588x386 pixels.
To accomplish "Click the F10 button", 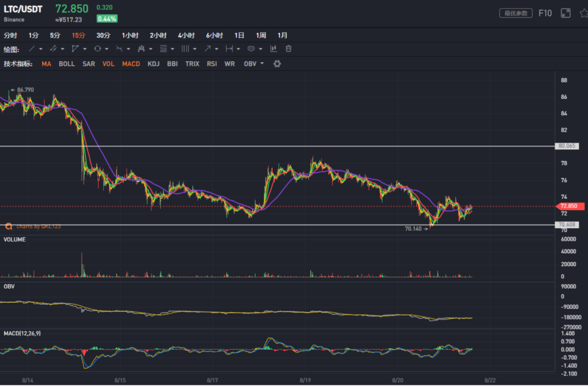I will pos(545,13).
